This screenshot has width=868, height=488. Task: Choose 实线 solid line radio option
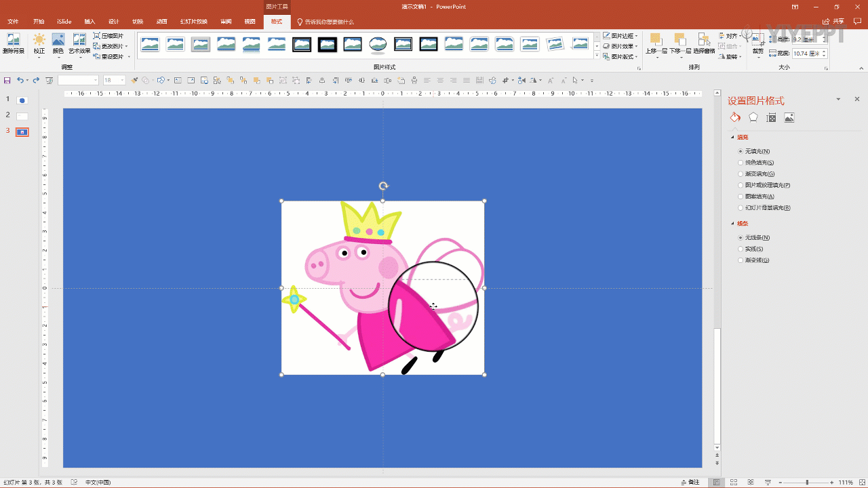click(x=741, y=249)
